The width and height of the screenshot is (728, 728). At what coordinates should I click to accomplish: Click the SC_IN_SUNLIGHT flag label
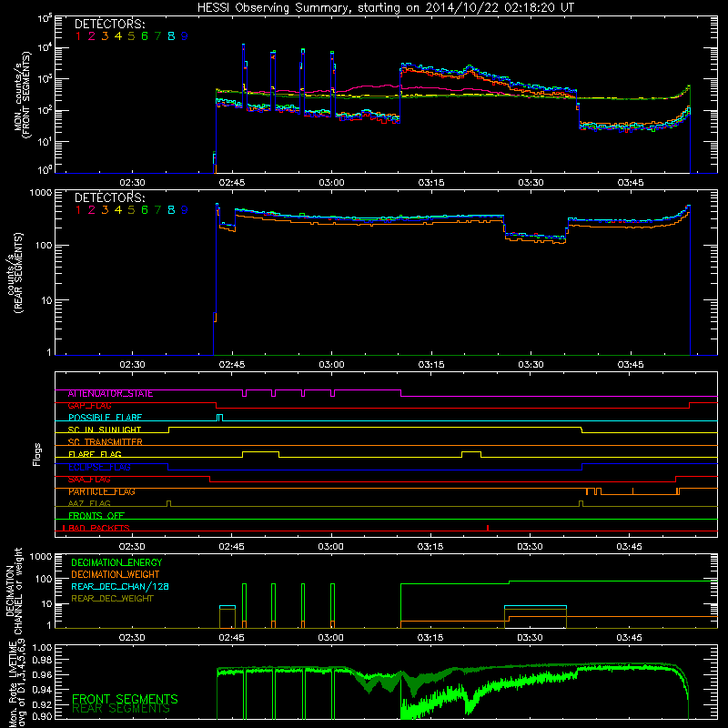coord(105,430)
